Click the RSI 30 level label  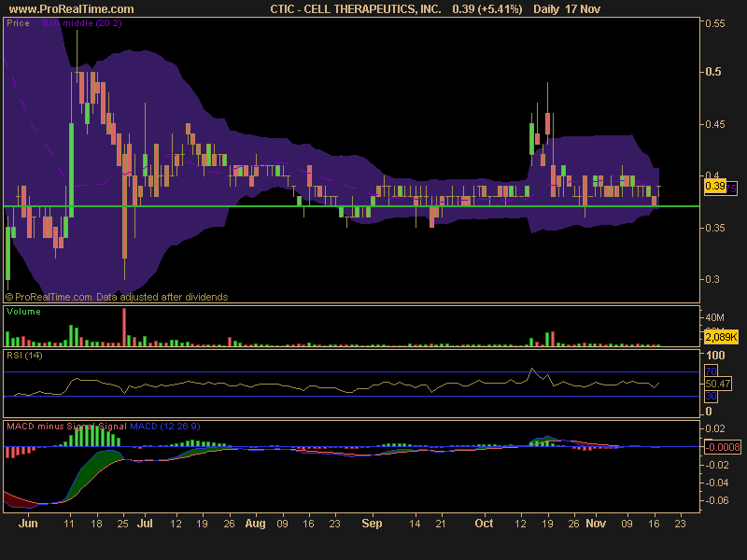[x=711, y=396]
